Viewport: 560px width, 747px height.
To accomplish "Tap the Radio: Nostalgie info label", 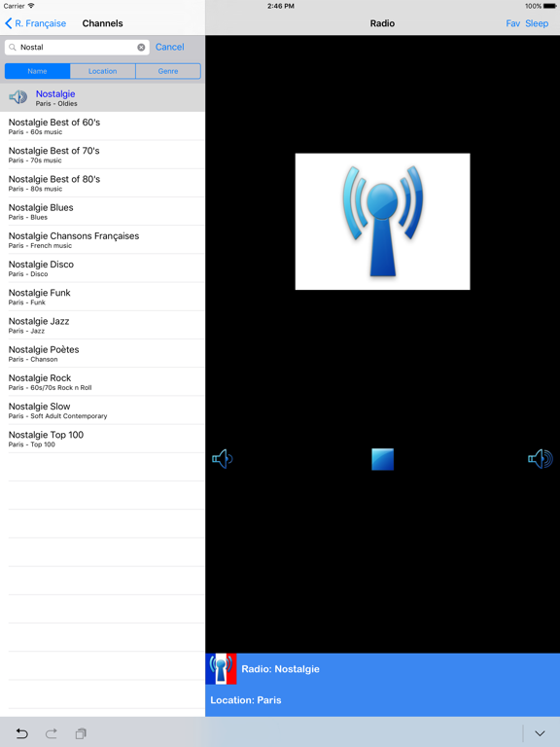I will pos(280,669).
